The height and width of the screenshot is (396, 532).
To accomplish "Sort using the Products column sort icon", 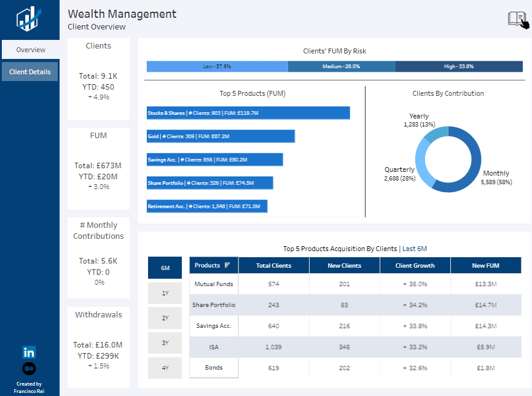I will [227, 265].
